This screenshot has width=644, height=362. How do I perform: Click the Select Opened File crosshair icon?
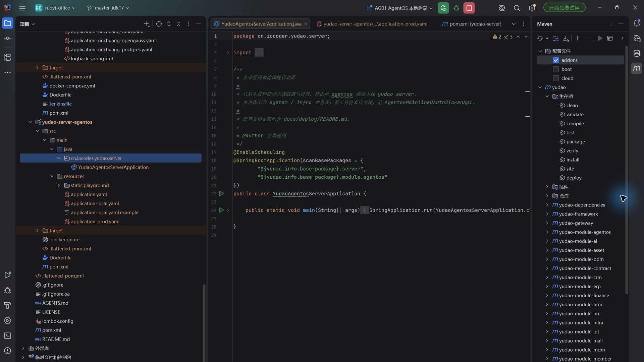click(x=159, y=24)
